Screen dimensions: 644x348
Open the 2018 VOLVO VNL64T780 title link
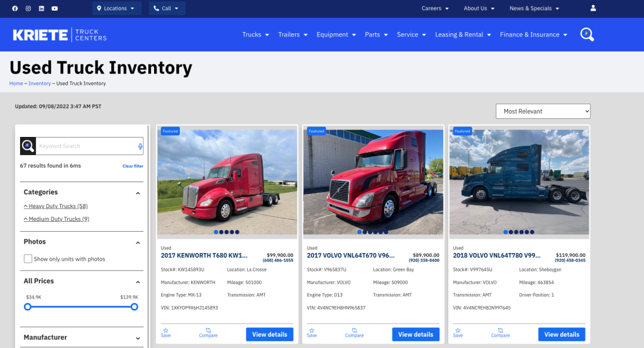tap(497, 255)
